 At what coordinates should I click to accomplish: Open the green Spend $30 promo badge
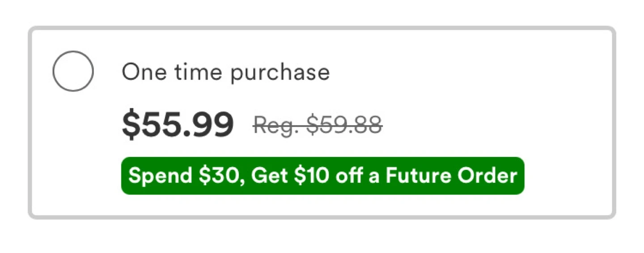pos(322,176)
